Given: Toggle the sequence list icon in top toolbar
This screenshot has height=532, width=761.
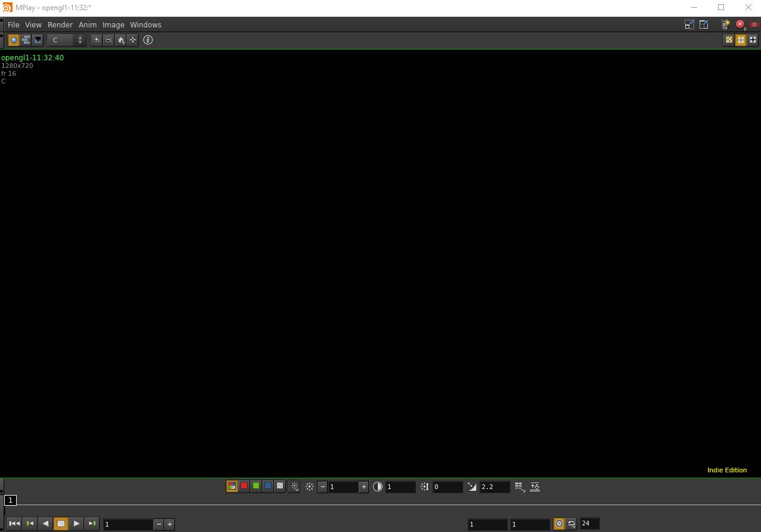Looking at the screenshot, I should point(26,40).
